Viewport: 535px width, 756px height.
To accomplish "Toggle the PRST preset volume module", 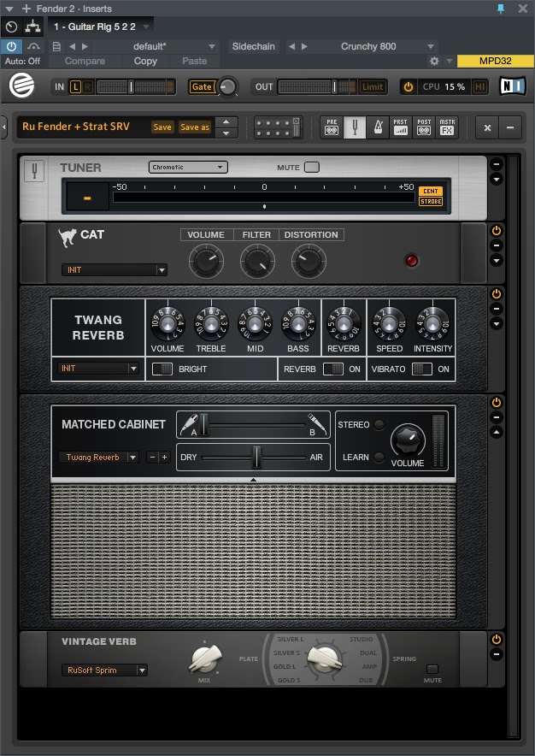I will [x=401, y=127].
